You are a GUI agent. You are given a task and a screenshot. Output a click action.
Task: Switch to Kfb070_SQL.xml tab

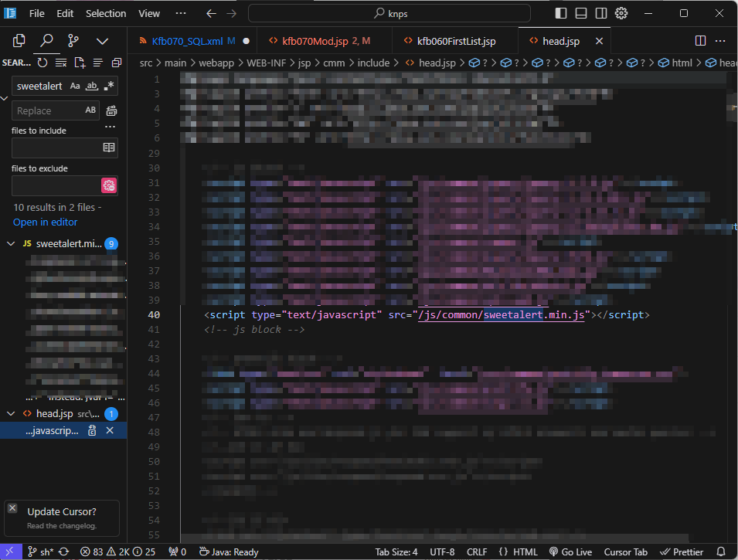coord(193,41)
